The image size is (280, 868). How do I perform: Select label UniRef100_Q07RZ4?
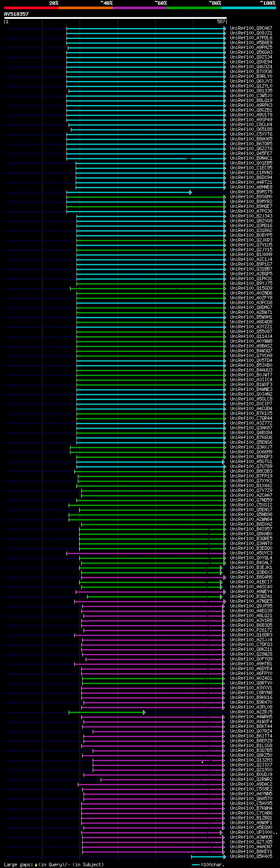click(251, 731)
